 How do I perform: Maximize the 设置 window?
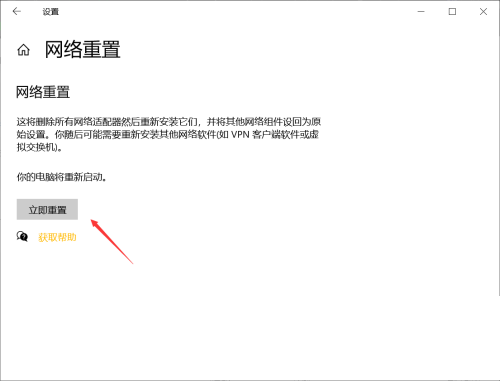[452, 12]
